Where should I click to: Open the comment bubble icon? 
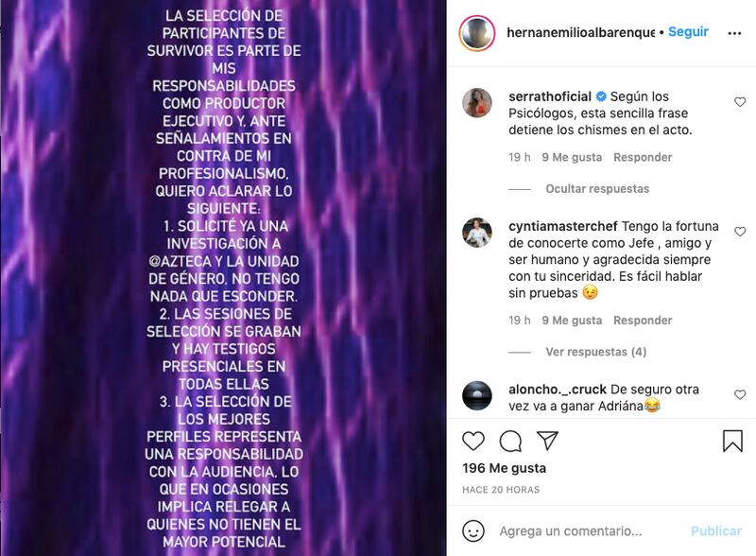pos(510,441)
